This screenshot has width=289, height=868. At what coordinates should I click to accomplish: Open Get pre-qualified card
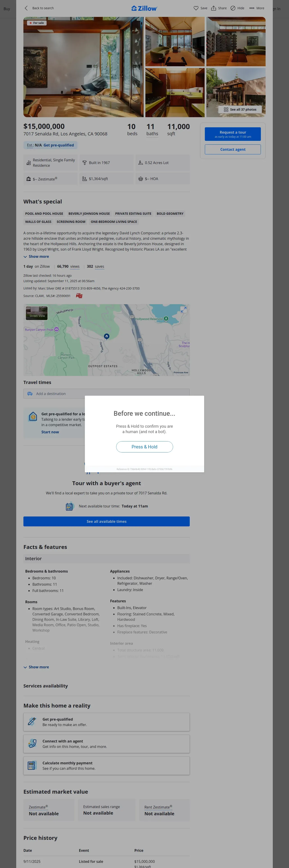coord(106,722)
